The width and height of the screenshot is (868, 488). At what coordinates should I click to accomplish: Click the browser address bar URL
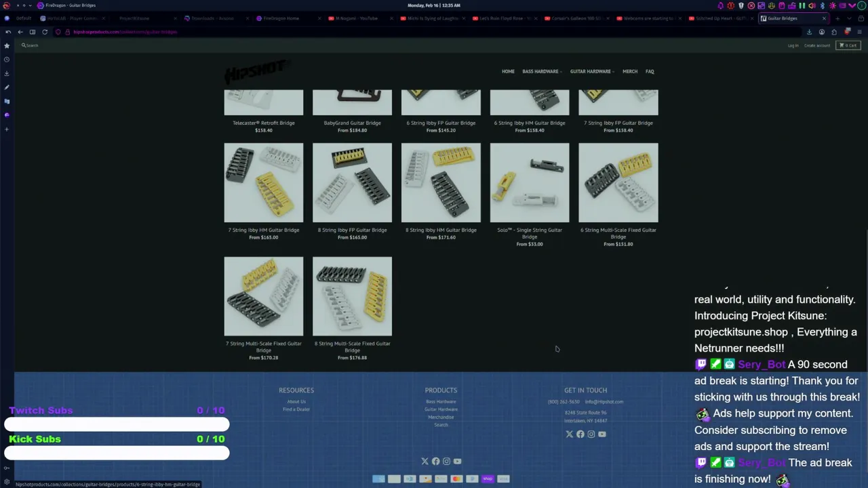click(125, 32)
